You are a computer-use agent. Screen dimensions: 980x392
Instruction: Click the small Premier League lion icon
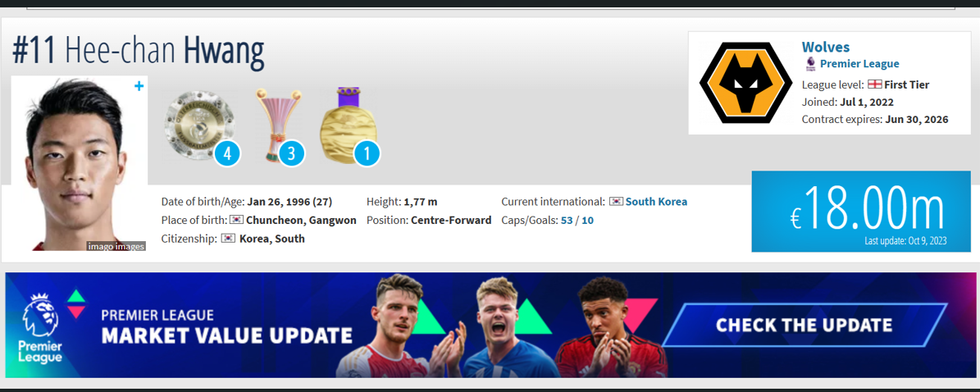click(x=810, y=63)
